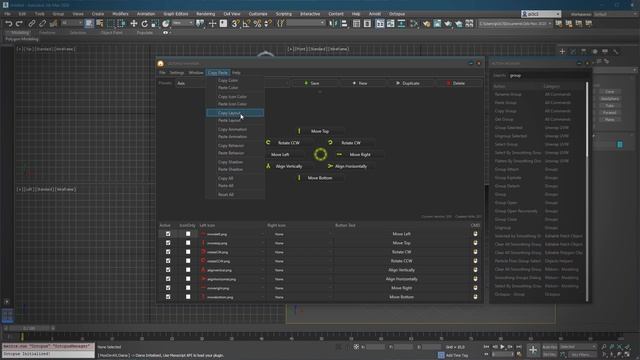Click the Align tool icon

(x=344, y=24)
